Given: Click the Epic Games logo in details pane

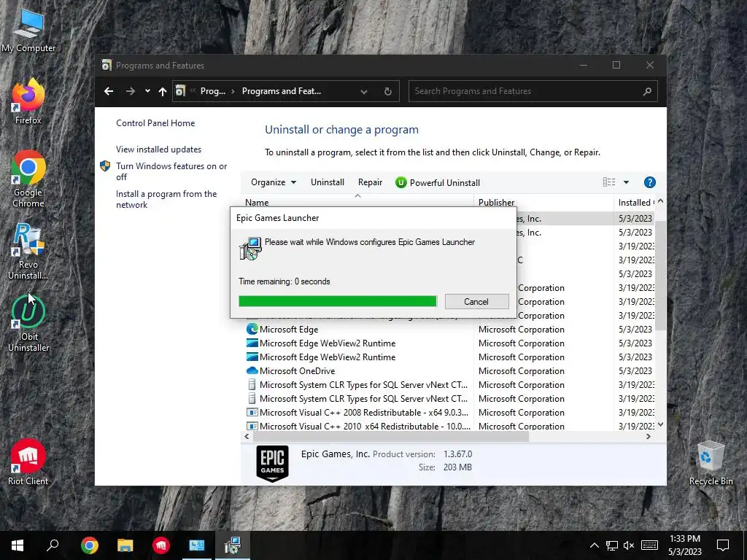Looking at the screenshot, I should click(273, 463).
